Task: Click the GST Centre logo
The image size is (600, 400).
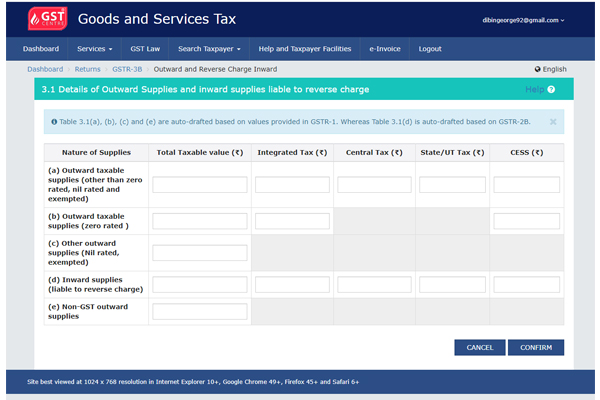Action: click(x=47, y=18)
